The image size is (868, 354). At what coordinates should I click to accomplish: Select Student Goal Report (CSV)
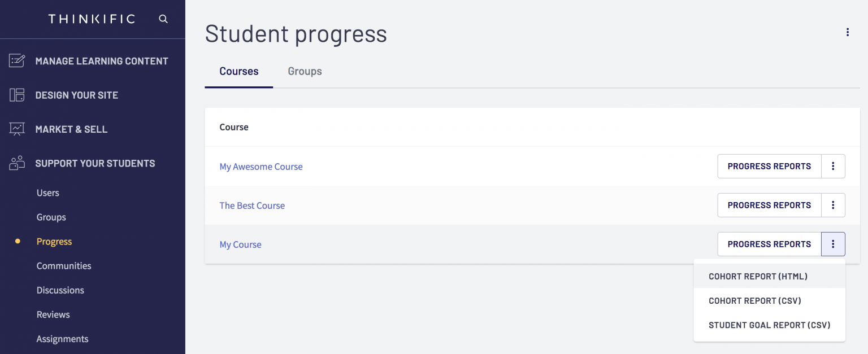[x=769, y=325]
